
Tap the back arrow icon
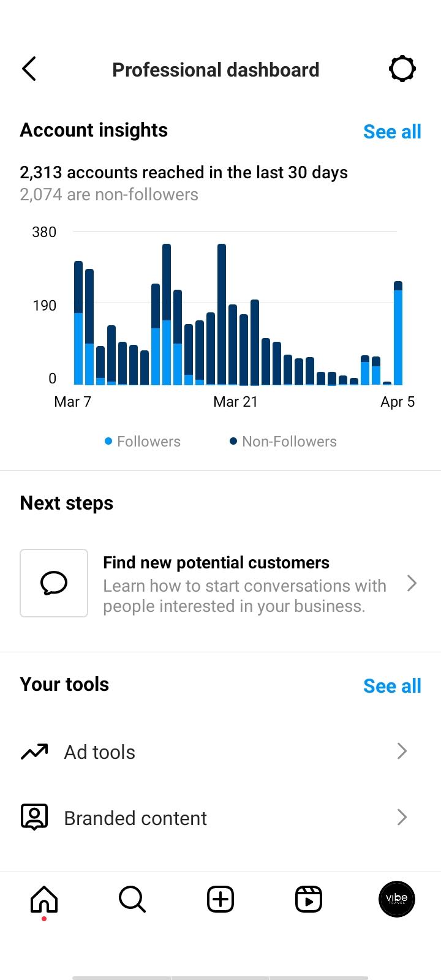pos(29,69)
